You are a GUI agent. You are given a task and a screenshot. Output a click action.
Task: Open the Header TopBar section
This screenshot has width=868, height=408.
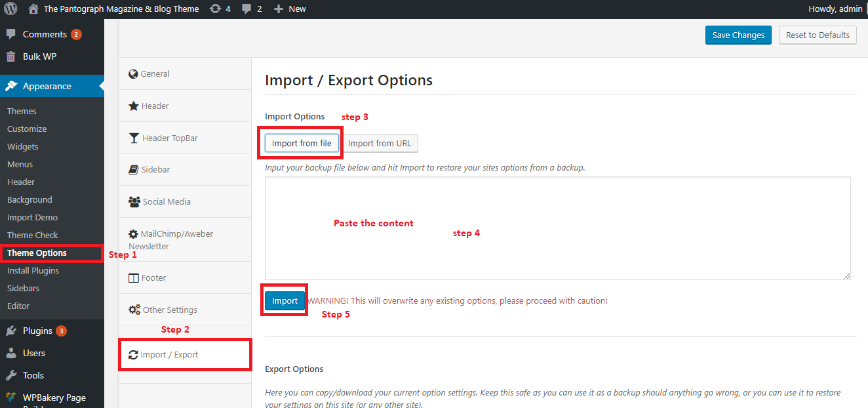click(169, 138)
